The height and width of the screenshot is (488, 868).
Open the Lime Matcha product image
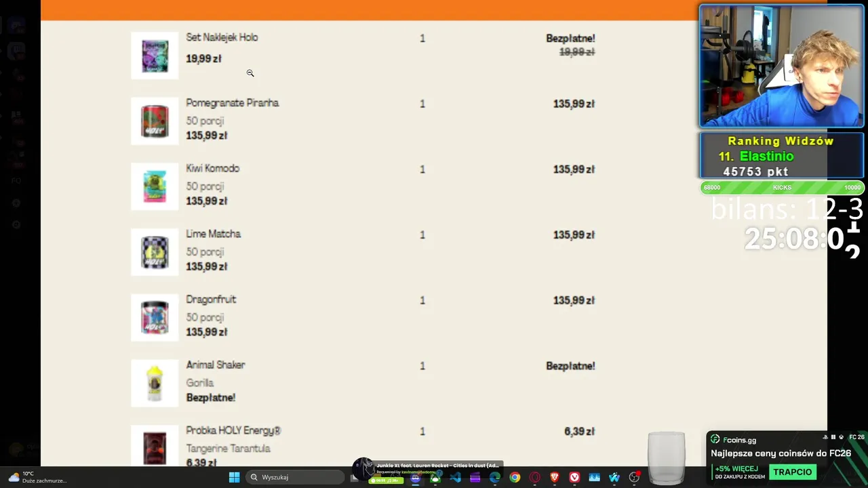tap(155, 252)
